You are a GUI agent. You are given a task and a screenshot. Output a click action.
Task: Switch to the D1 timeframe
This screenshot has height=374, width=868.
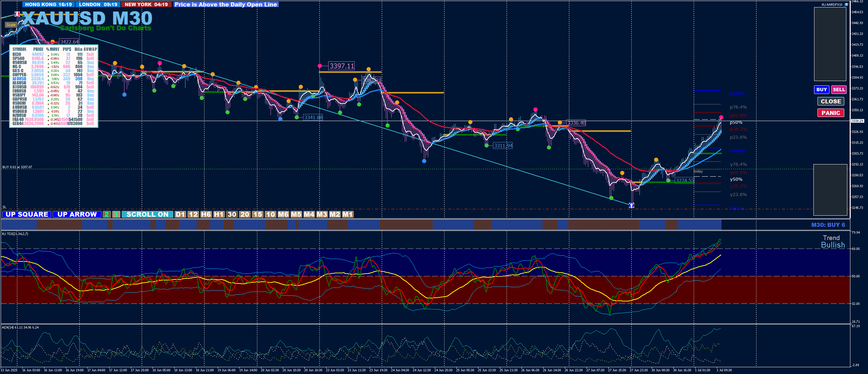180,214
